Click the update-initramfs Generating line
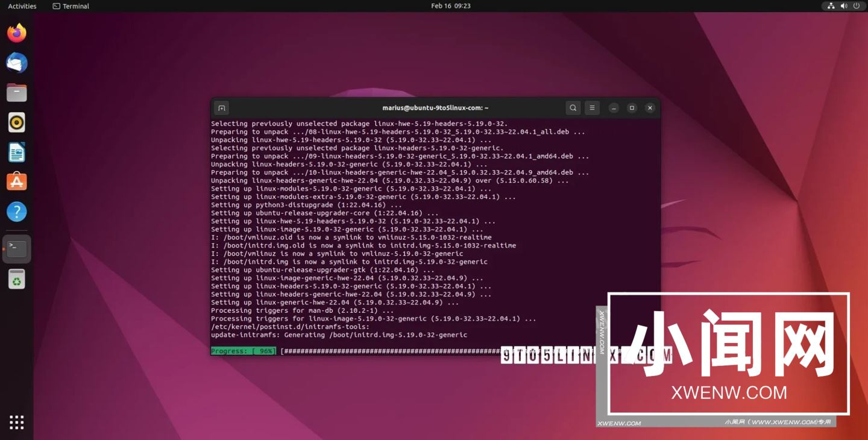Screen dimensions: 868x440 click(339, 335)
